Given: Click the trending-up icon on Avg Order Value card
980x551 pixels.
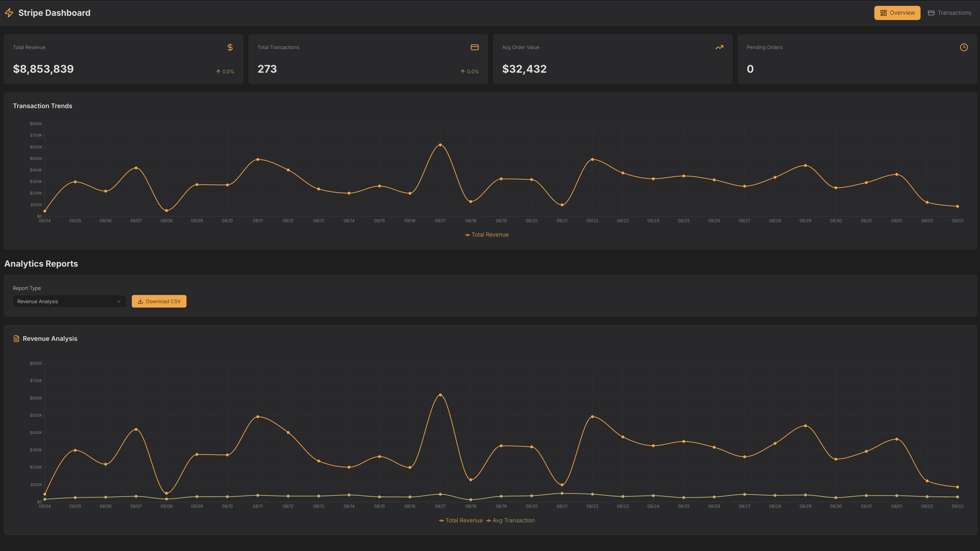Looking at the screenshot, I should click(x=719, y=47).
